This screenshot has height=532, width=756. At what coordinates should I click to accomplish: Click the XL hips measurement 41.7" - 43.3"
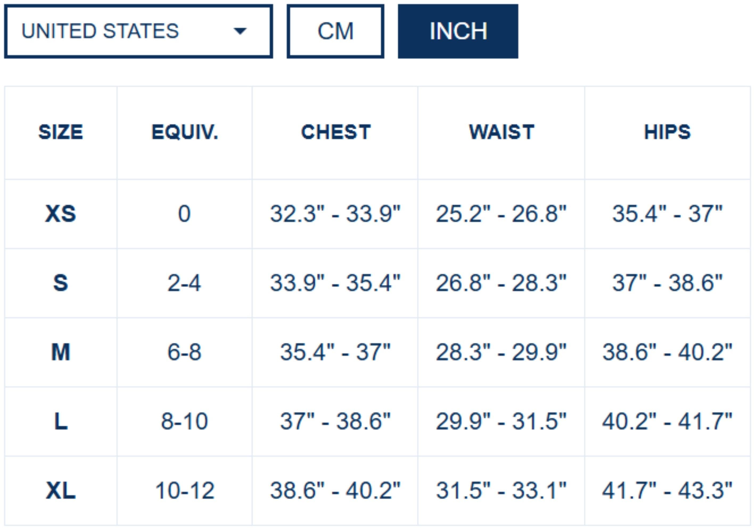pyautogui.click(x=667, y=491)
